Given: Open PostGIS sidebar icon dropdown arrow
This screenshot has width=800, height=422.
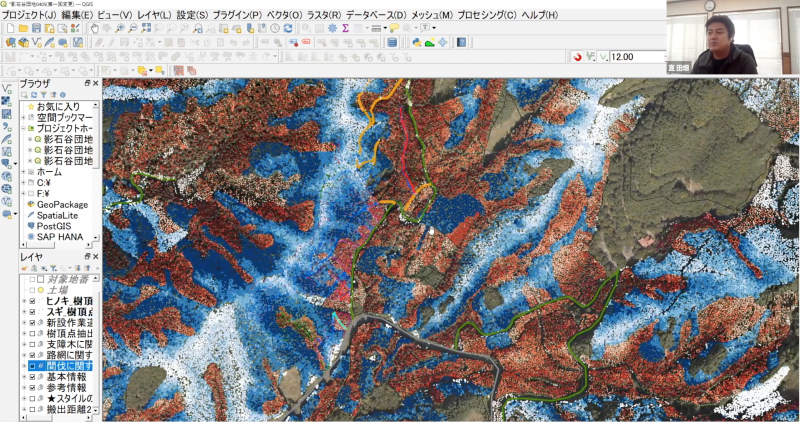Looking at the screenshot, I should coord(15,164).
